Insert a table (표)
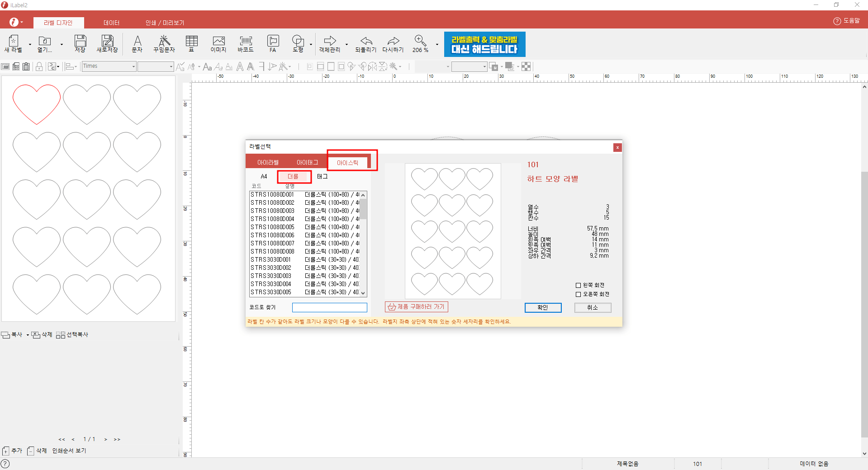The width and height of the screenshot is (868, 470). pos(191,44)
